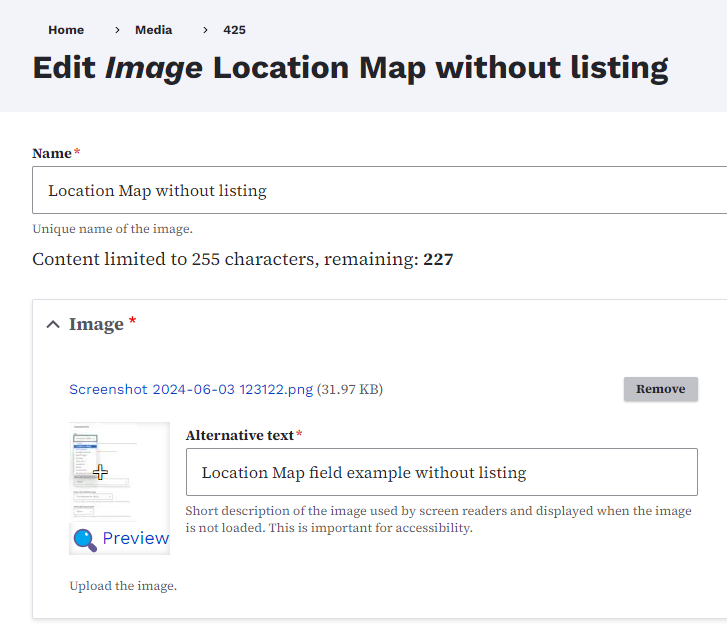Open the Screenshot 2024-06-03 123122.png file link
This screenshot has height=634, width=727.
click(x=191, y=389)
